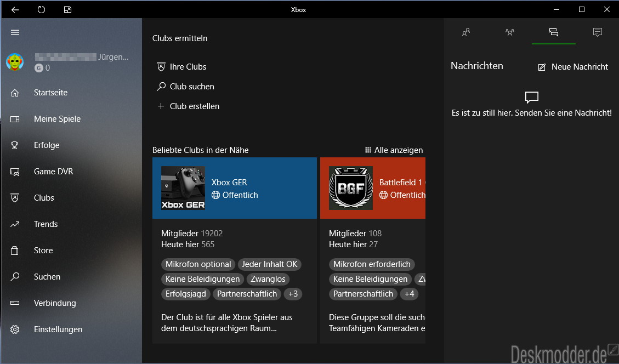Click Keine Beleidigungen tag on Battlefield card

(370, 279)
